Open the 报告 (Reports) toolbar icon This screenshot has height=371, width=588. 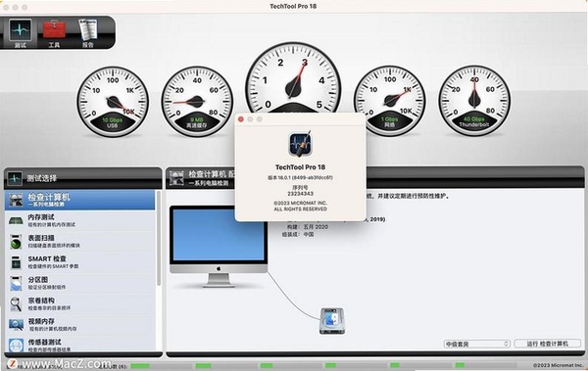88,33
